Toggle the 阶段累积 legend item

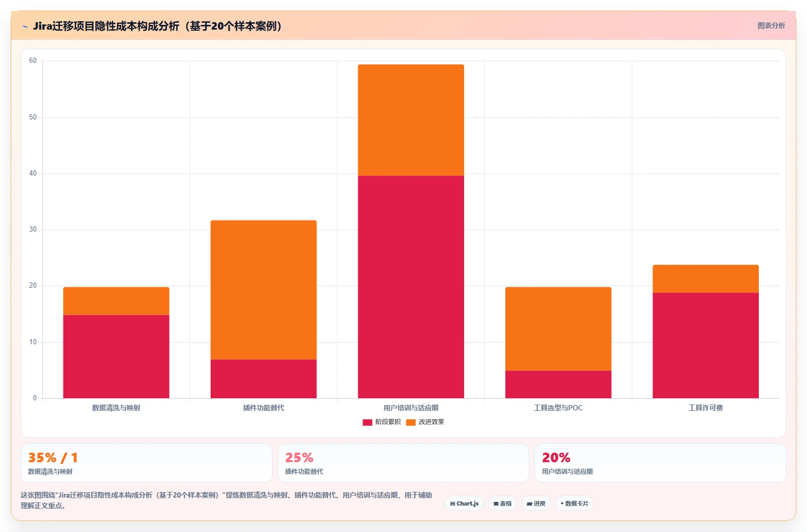382,422
